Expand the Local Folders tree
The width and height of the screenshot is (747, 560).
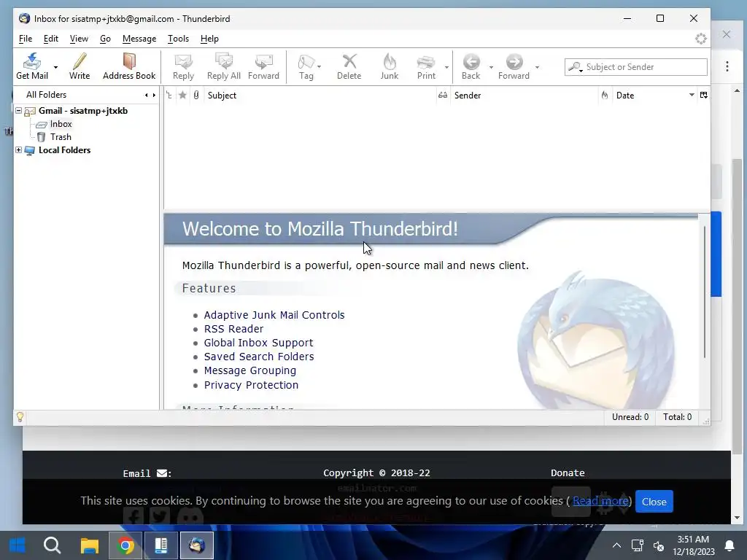point(18,150)
